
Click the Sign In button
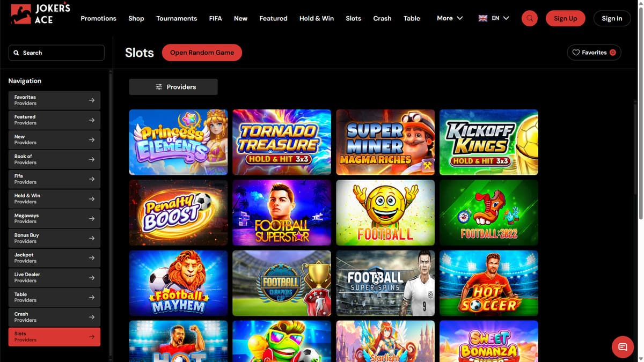(x=612, y=18)
